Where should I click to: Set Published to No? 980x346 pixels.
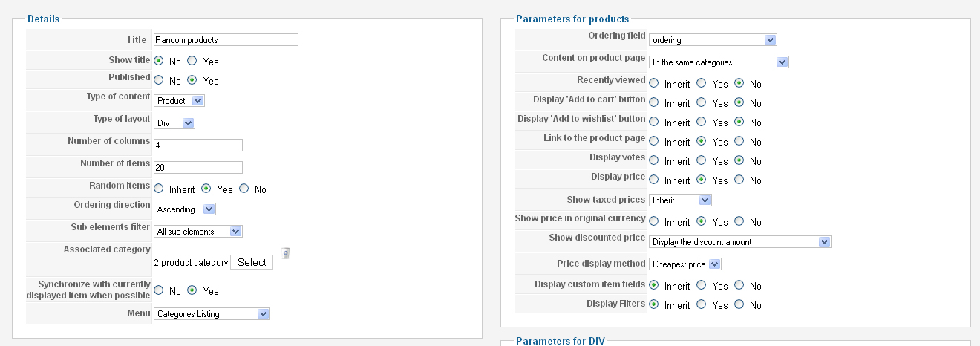pyautogui.click(x=159, y=80)
